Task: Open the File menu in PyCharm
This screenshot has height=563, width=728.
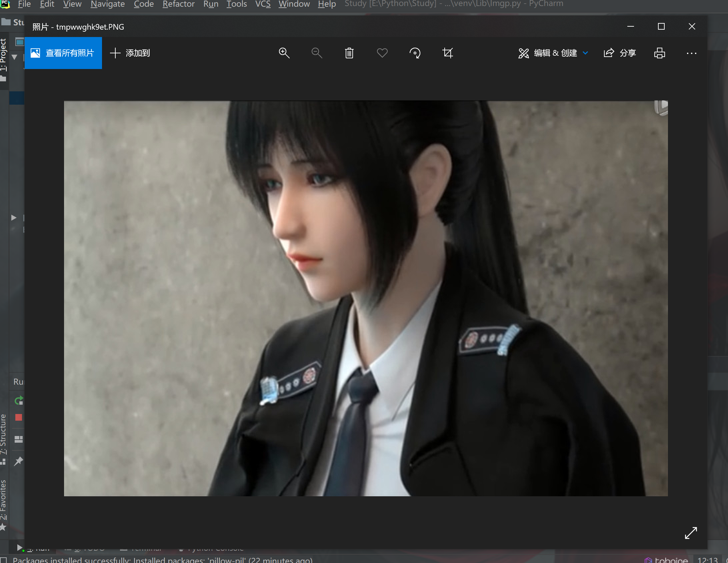Action: [x=24, y=4]
